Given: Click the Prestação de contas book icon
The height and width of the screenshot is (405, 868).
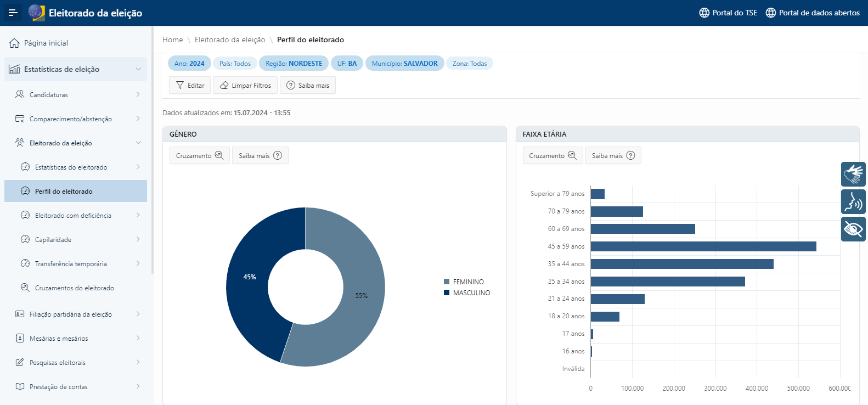Looking at the screenshot, I should [x=20, y=386].
